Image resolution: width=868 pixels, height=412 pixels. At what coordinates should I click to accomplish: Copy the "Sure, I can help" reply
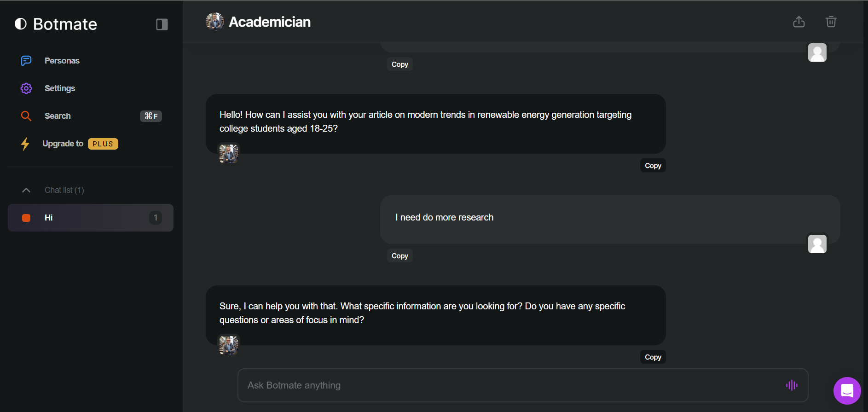pos(653,357)
